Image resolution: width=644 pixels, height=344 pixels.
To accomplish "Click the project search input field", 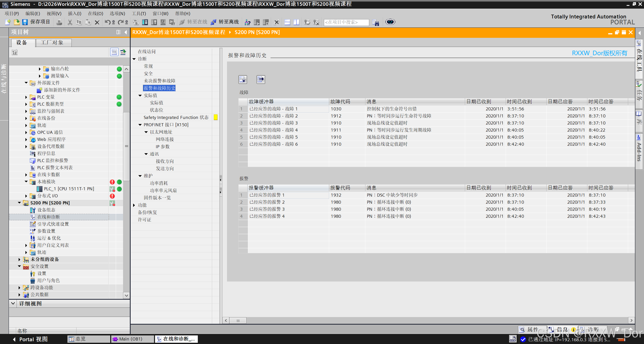I will pyautogui.click(x=346, y=22).
